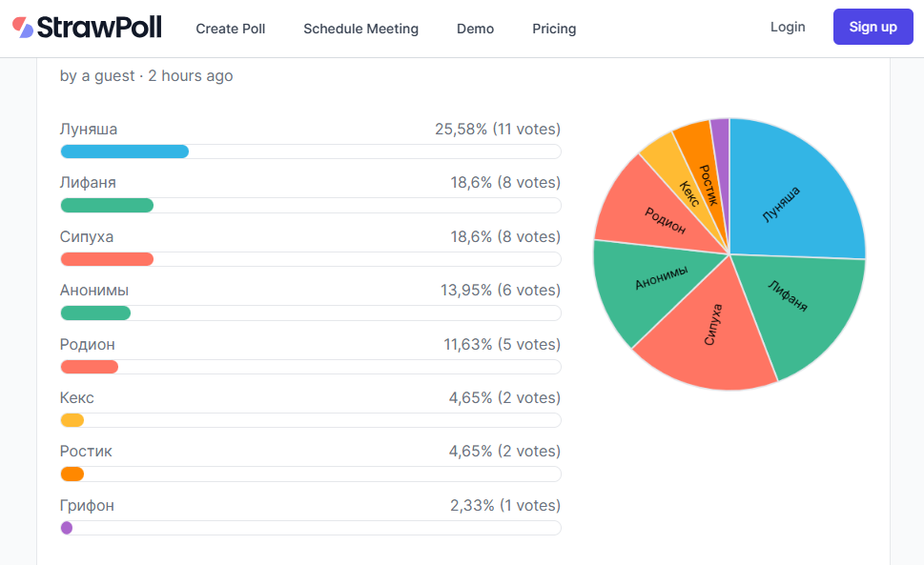924x565 pixels.
Task: Click the Грифон purple result bar
Action: 67,528
